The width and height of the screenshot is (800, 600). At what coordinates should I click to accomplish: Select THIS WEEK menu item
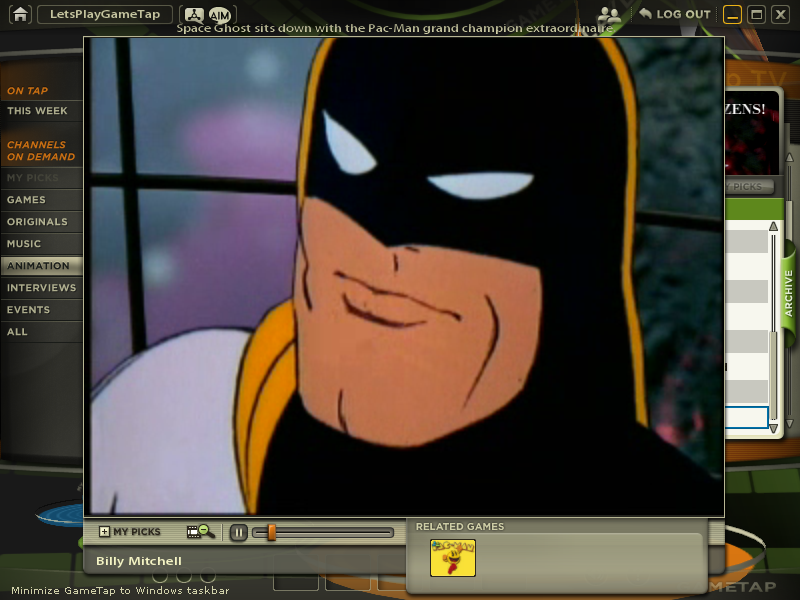click(41, 111)
